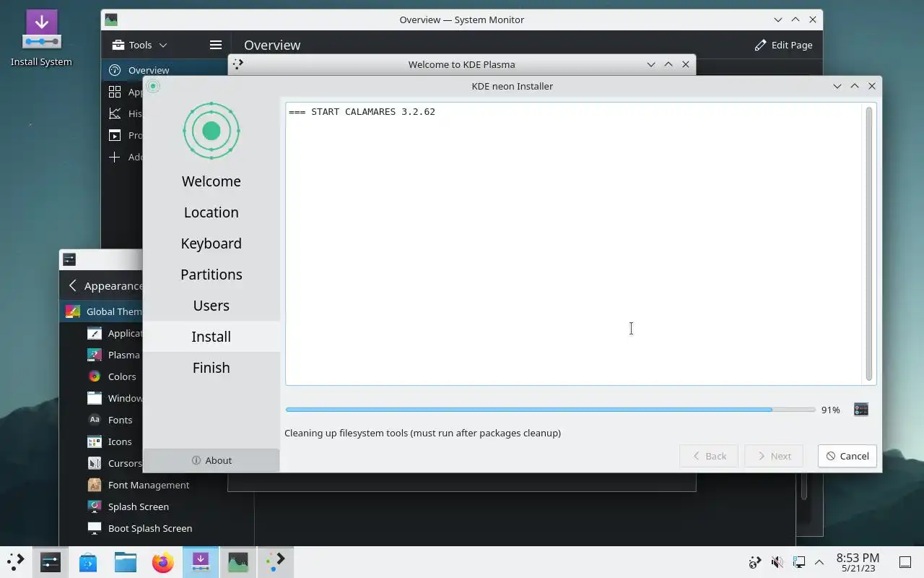Open the Install System desktop icon

click(x=41, y=38)
